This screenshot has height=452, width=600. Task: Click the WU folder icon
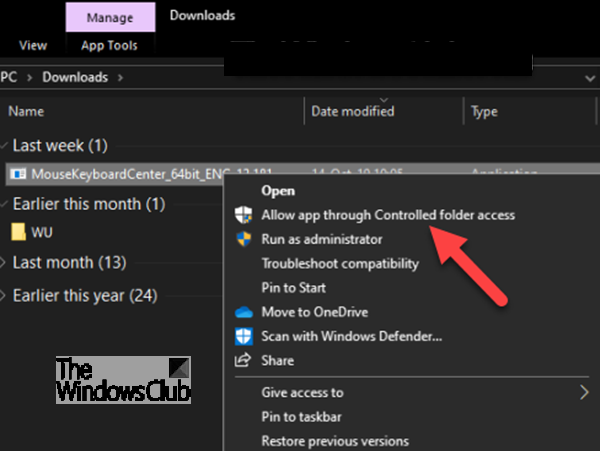[18, 232]
